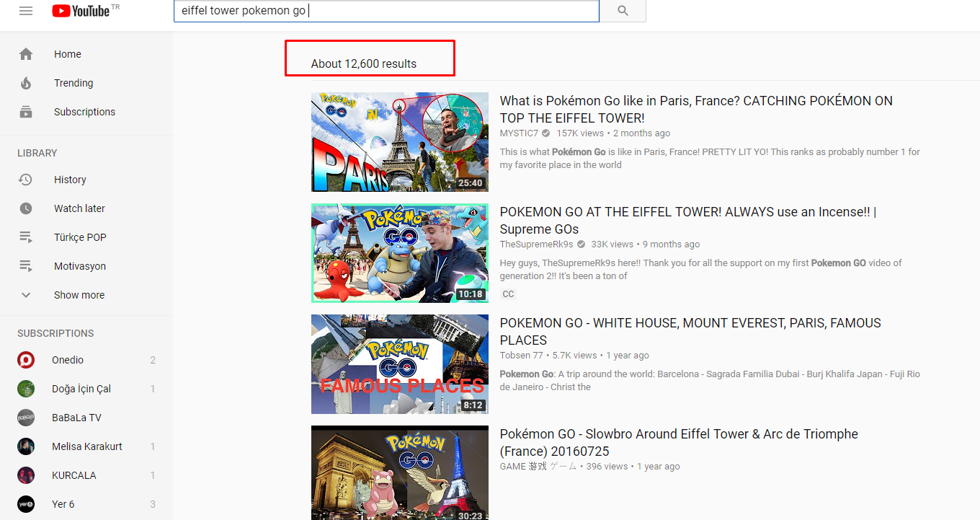The width and height of the screenshot is (980, 520).
Task: Open Onedio channel avatar
Action: 26,360
